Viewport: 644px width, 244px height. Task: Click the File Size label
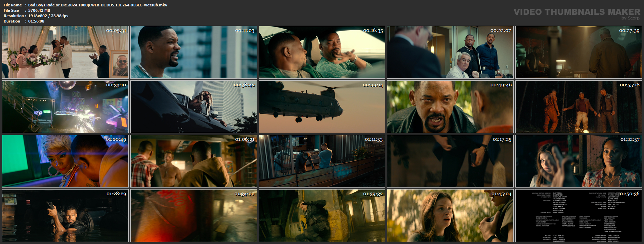point(11,10)
